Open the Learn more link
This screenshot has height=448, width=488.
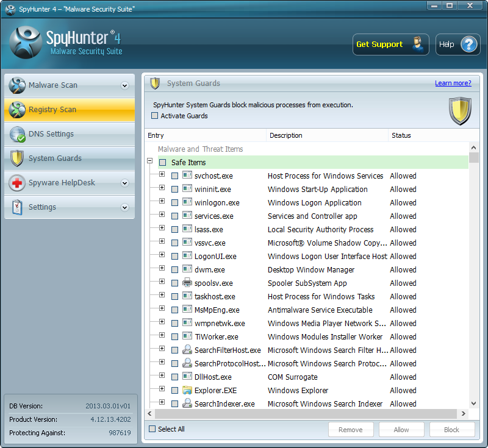(x=453, y=83)
